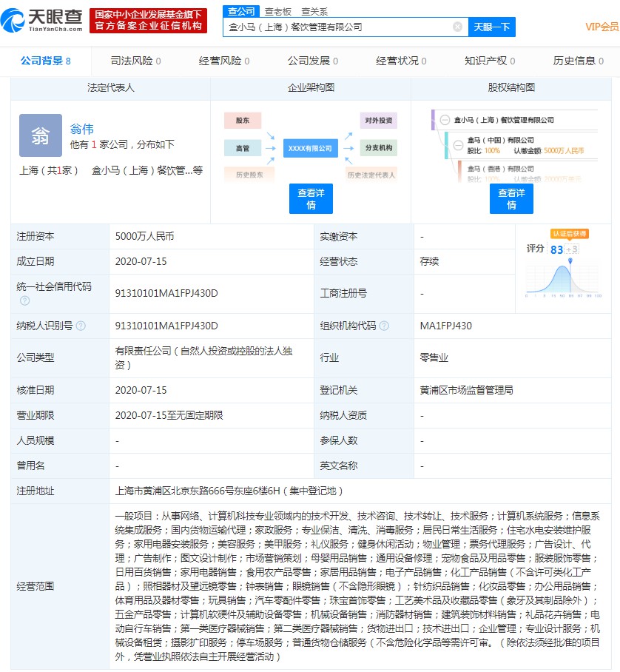Click the 经营范围 row label
Image resolution: width=620 pixels, height=672 pixels.
[35, 586]
